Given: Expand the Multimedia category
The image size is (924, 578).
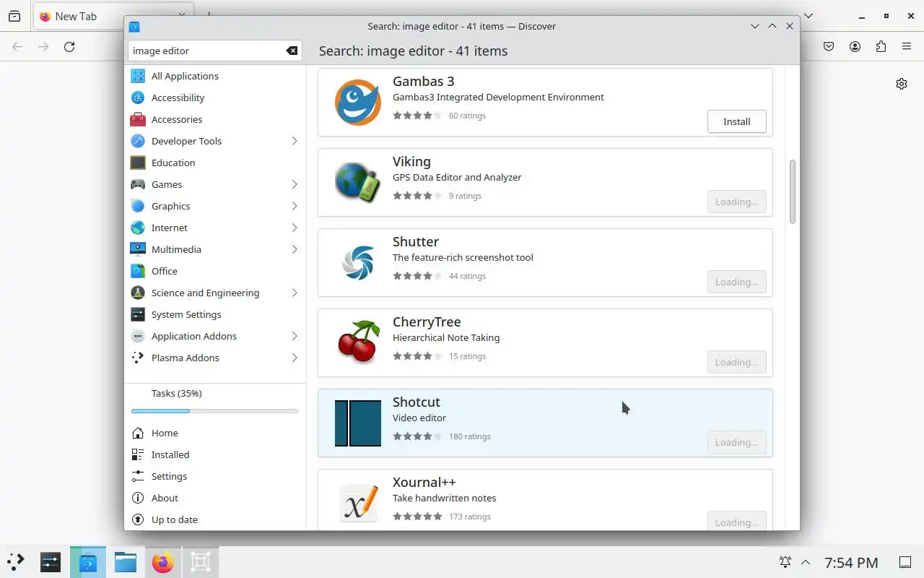Looking at the screenshot, I should [295, 249].
